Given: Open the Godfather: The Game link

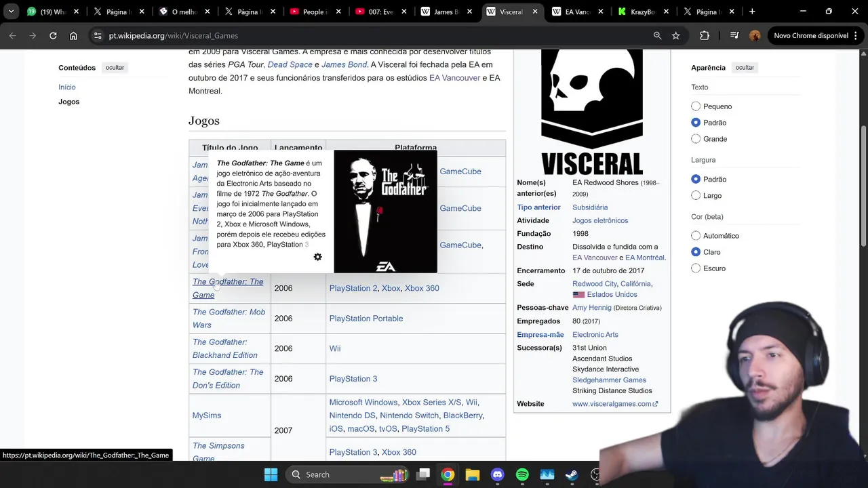Looking at the screenshot, I should point(228,288).
